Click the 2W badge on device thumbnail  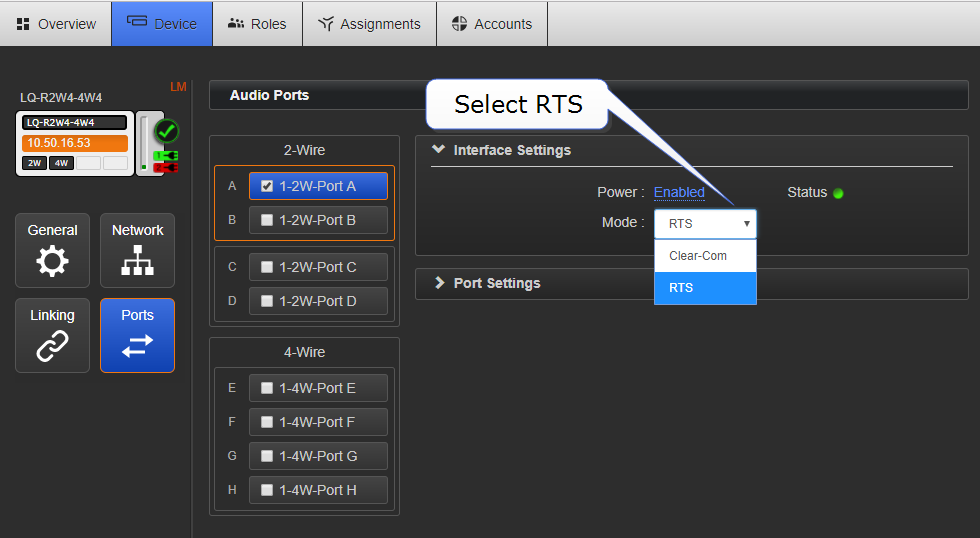[x=34, y=163]
